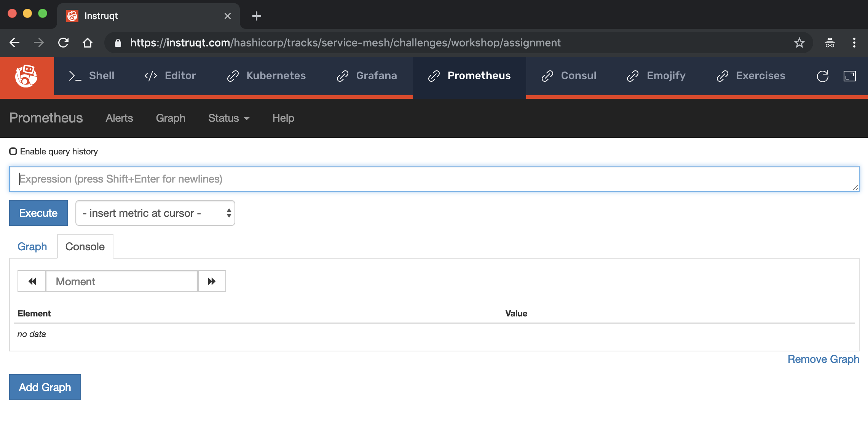Click the Element column header
This screenshot has width=868, height=429.
pos(34,313)
